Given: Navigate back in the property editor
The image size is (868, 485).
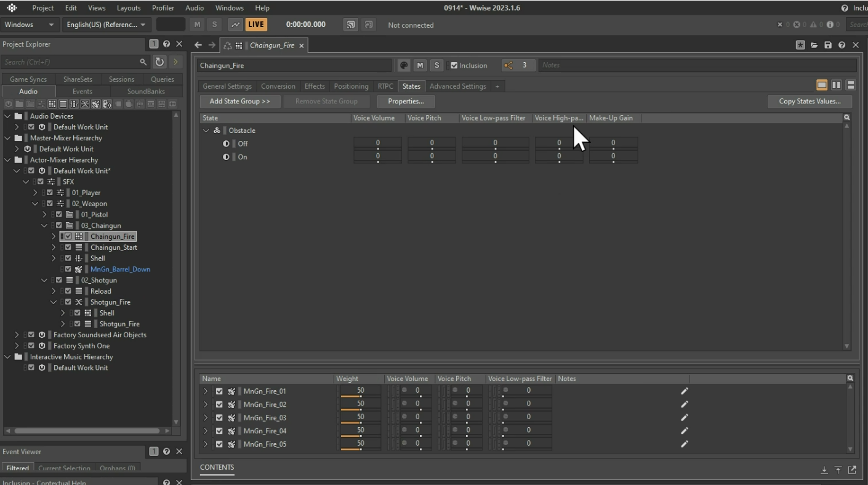Looking at the screenshot, I should [198, 46].
